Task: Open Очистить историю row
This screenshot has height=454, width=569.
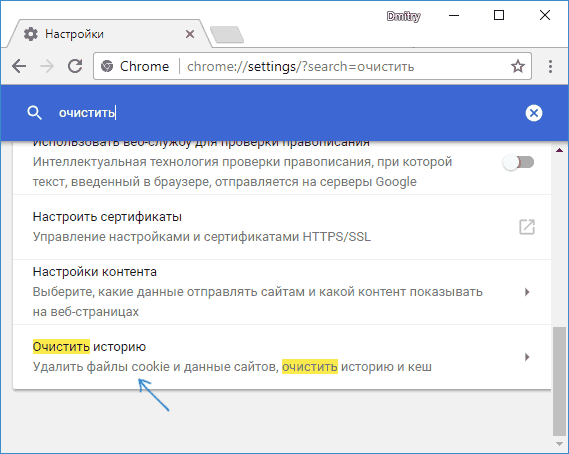Action: [282, 357]
